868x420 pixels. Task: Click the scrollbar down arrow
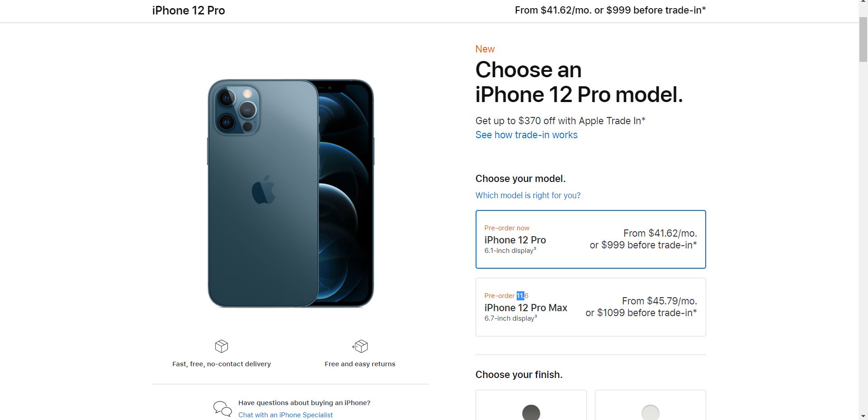point(863,416)
